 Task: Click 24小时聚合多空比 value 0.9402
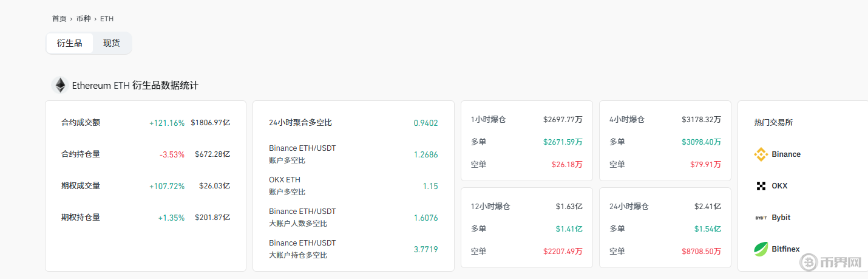pyautogui.click(x=426, y=123)
